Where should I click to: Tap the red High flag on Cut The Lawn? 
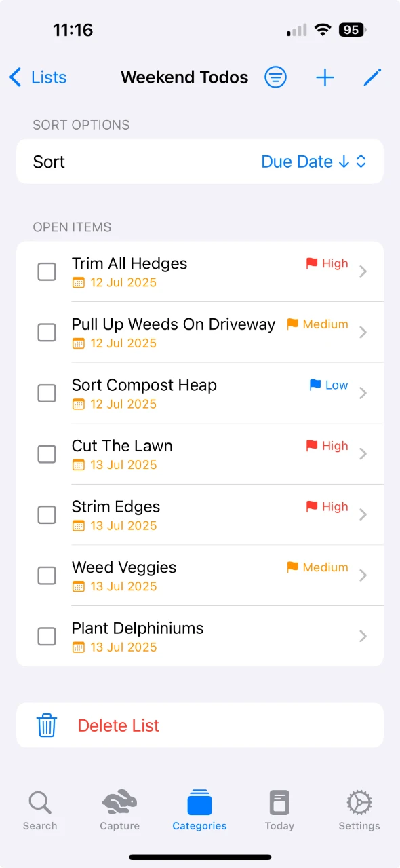pos(312,446)
